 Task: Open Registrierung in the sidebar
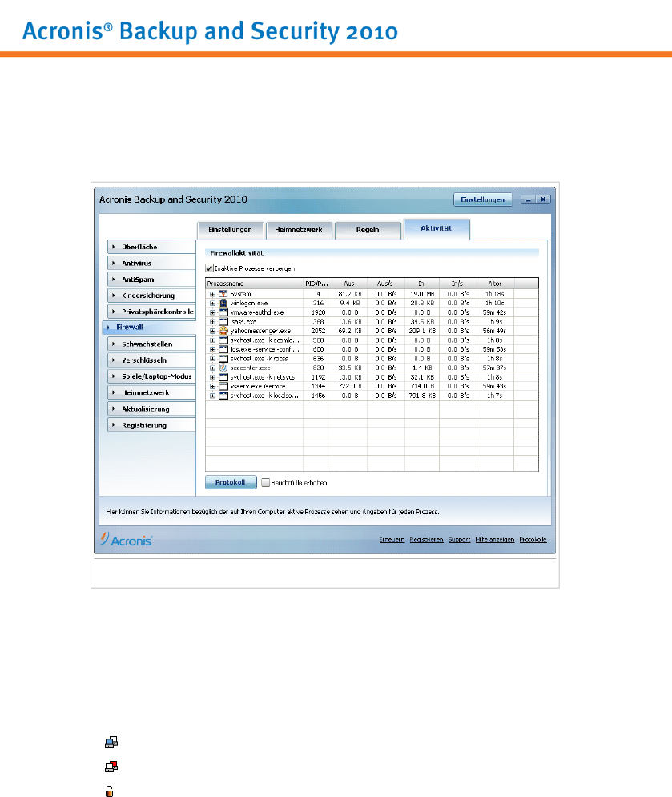point(151,425)
